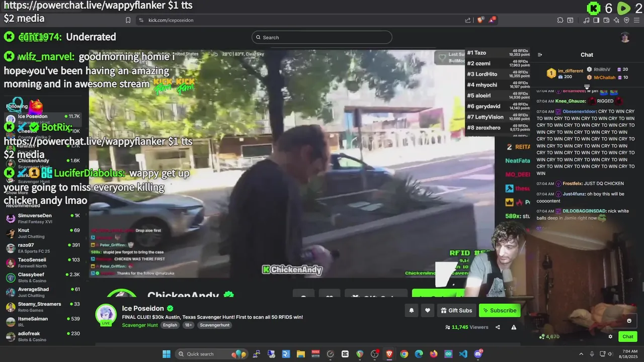The image size is (644, 362).
Task: Open chat settings gear icon
Action: pos(610,337)
